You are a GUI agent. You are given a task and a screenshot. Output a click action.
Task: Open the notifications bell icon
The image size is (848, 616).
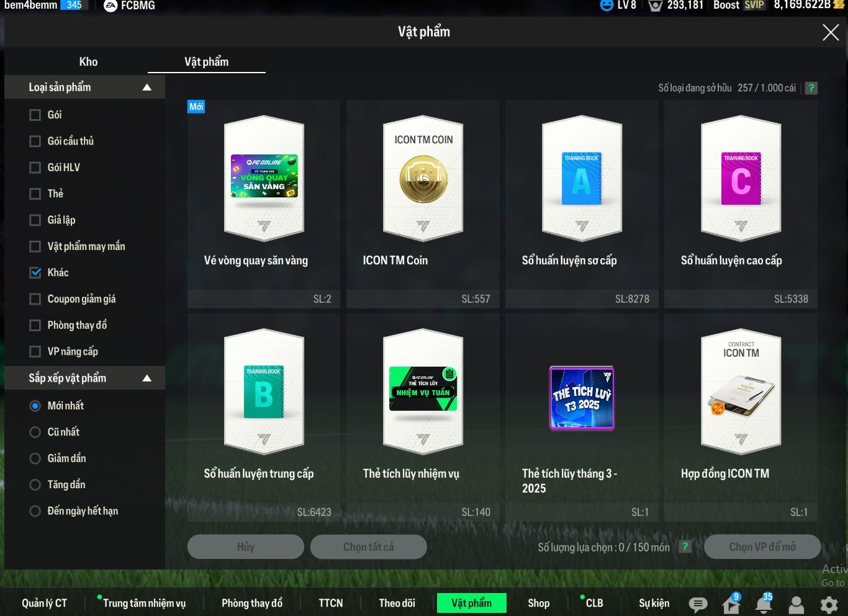tap(763, 604)
